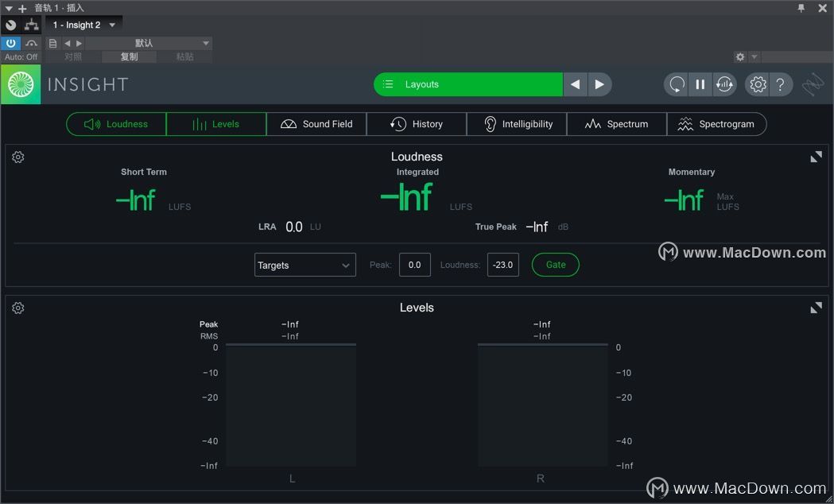Click the sidechain arc icon
The image size is (834, 504).
point(31,44)
